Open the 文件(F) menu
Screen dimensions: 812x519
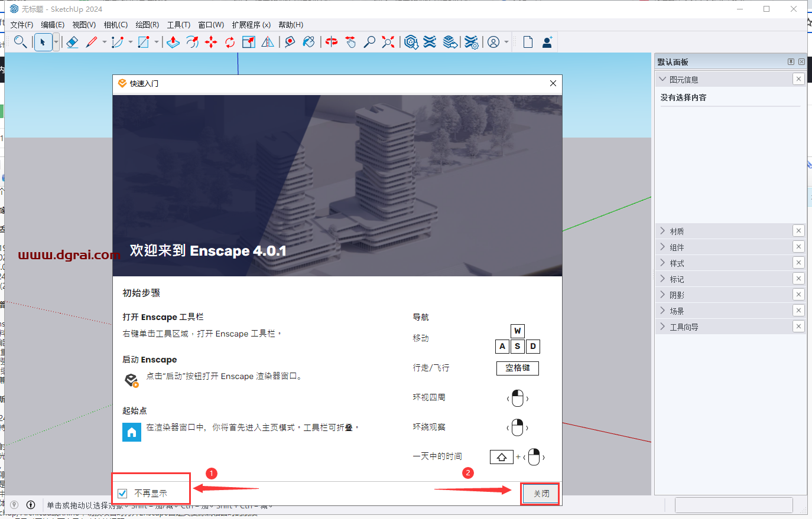tap(22, 25)
